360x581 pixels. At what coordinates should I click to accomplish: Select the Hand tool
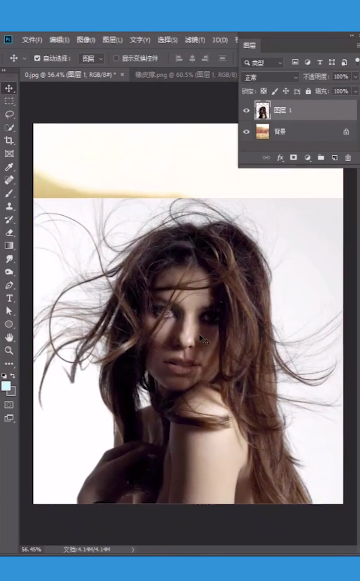[9, 337]
